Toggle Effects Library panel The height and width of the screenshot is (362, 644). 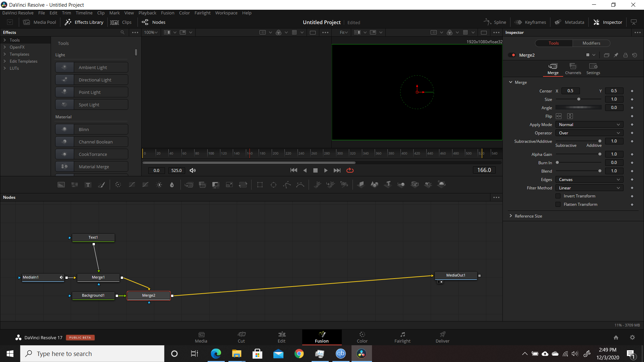click(x=84, y=22)
